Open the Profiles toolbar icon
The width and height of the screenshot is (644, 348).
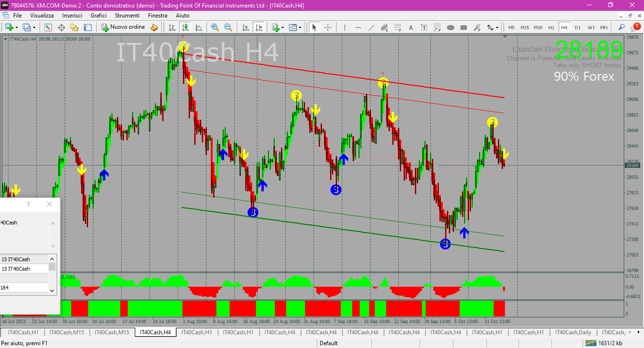26,27
